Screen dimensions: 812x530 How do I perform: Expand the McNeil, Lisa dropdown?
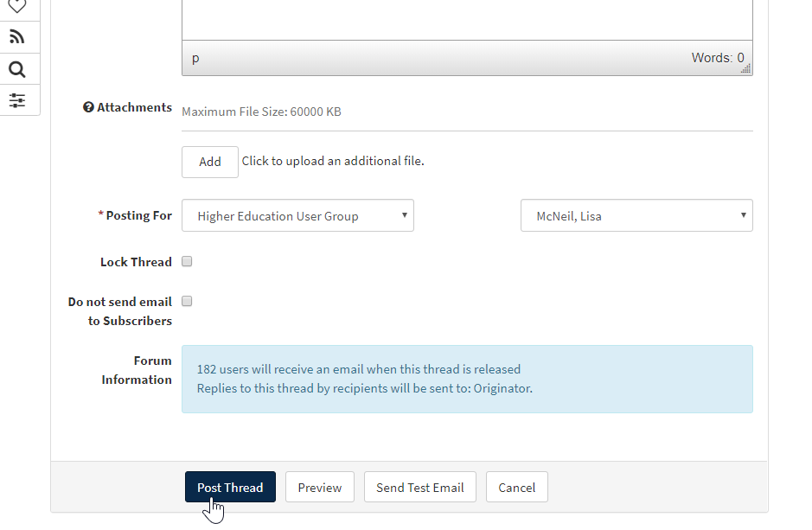[x=636, y=216]
